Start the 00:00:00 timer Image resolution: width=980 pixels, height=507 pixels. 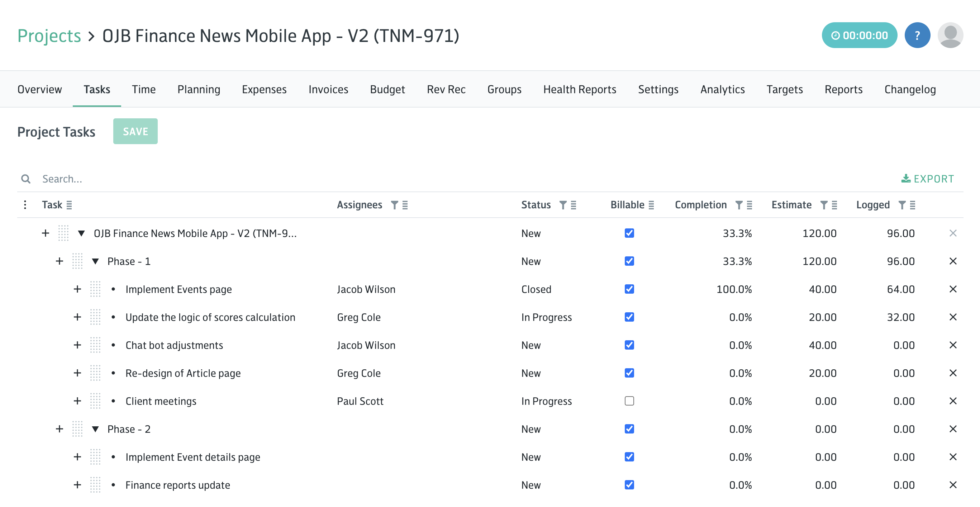(859, 35)
